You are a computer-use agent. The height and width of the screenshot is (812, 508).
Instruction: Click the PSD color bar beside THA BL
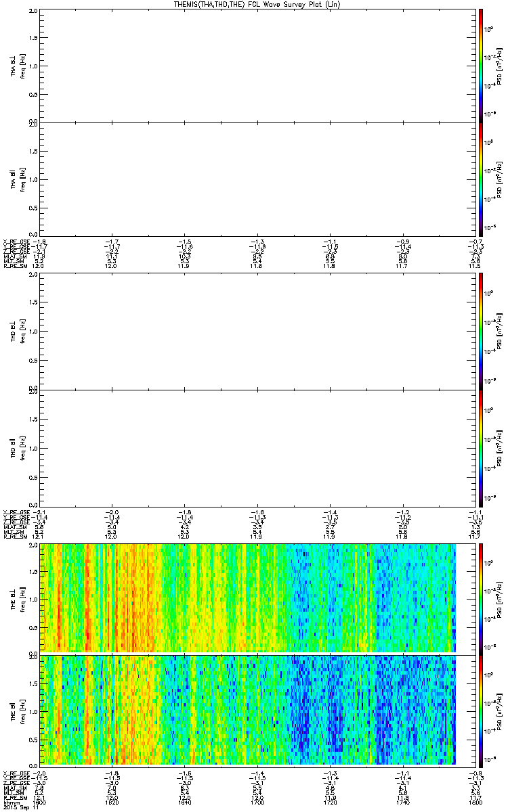click(x=480, y=65)
